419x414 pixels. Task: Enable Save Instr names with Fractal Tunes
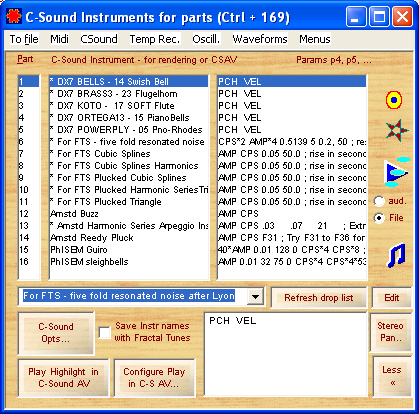tap(105, 332)
